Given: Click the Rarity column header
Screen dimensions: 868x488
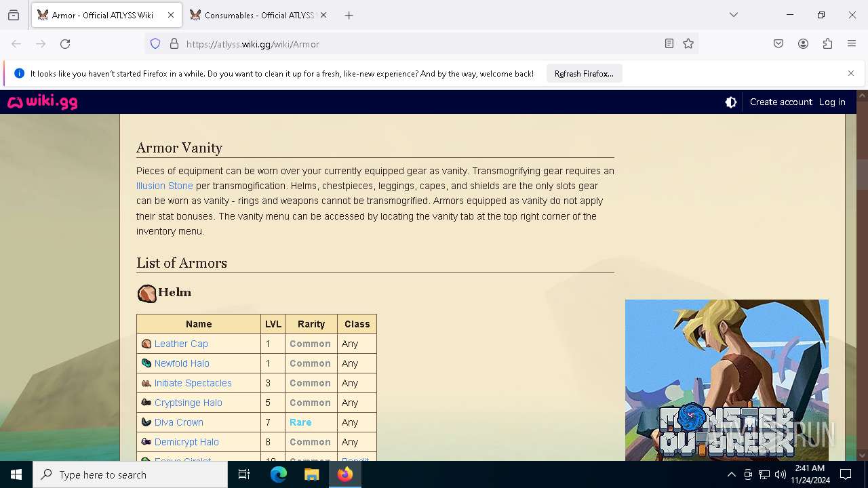Looking at the screenshot, I should 311,324.
